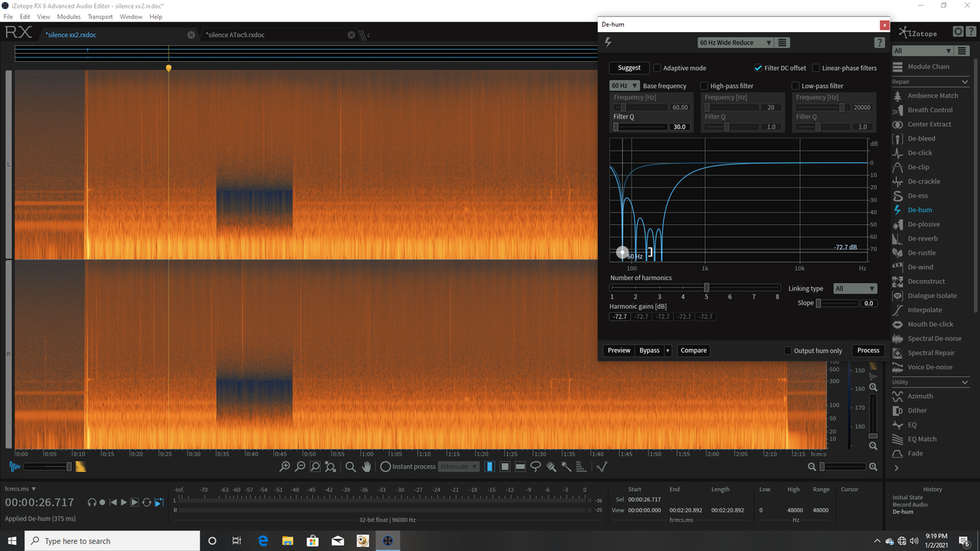The width and height of the screenshot is (980, 551).
Task: Open iZotope preferences gear icon
Action: [958, 31]
